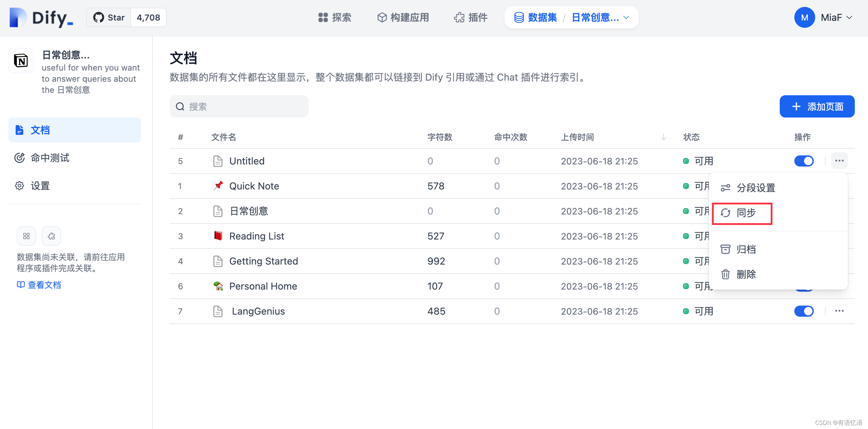The height and width of the screenshot is (429, 868).
Task: Click the 4,708 star count
Action: (148, 18)
